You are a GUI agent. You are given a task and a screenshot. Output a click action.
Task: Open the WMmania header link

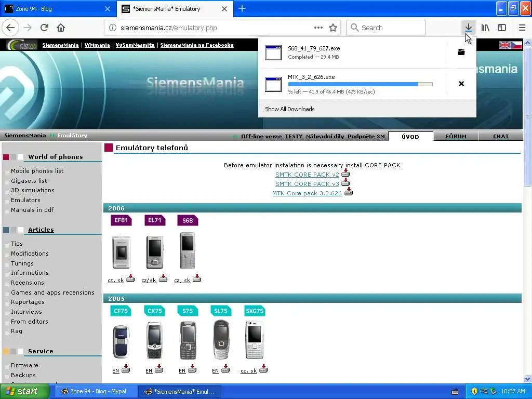(x=97, y=45)
